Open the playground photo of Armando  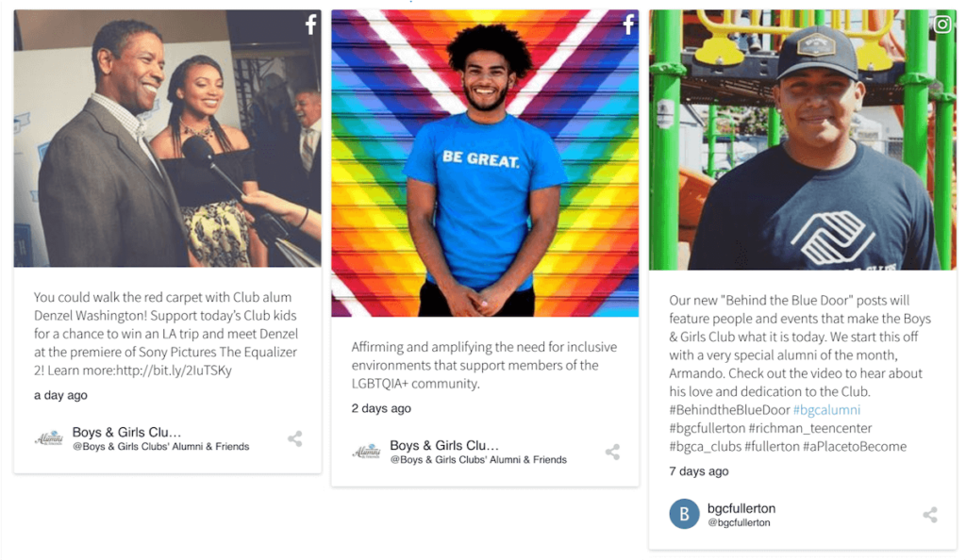click(803, 140)
